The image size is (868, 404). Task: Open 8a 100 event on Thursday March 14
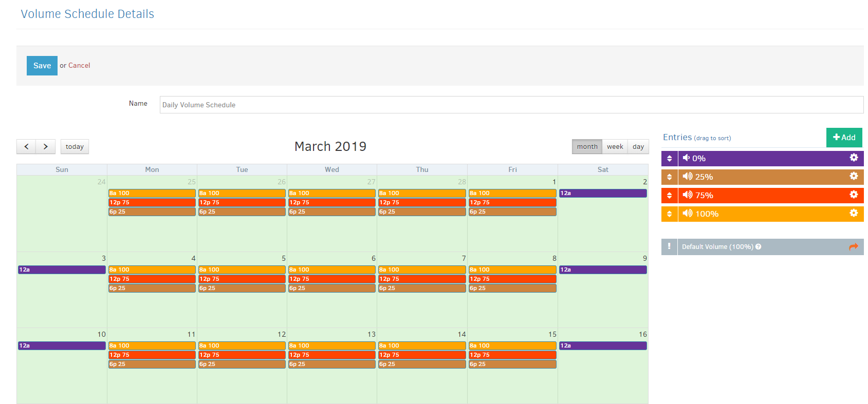(422, 346)
